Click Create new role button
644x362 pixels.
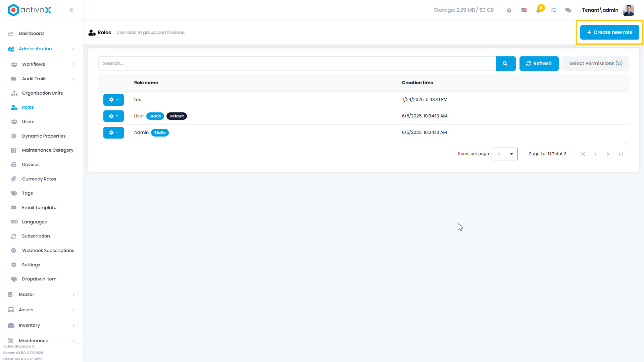click(x=609, y=33)
